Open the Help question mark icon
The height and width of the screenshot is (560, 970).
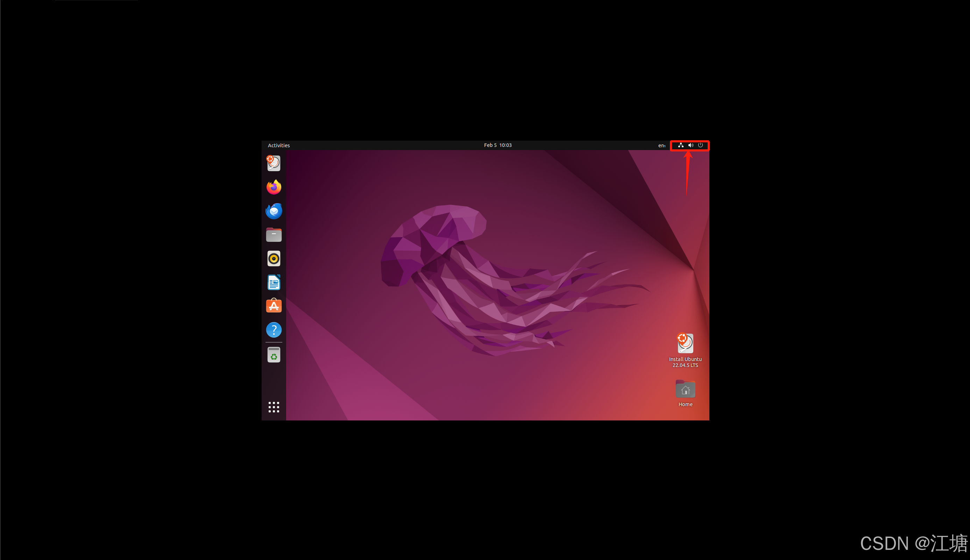click(274, 330)
